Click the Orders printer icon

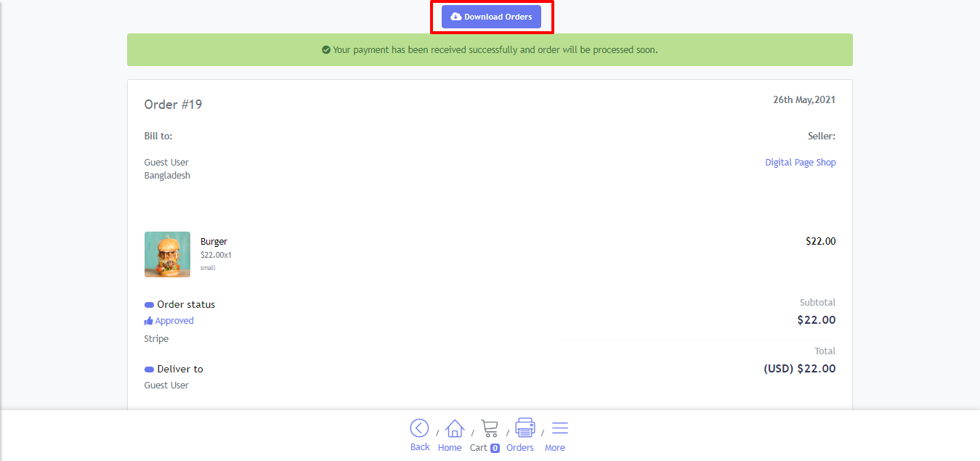(x=525, y=428)
